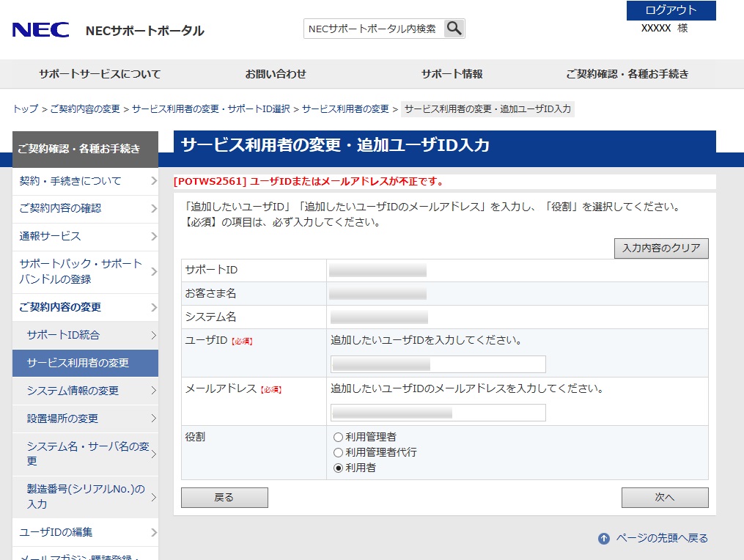744x560 pixels.
Task: Expand the 通報サービス sidebar entry
Action: pos(85,237)
